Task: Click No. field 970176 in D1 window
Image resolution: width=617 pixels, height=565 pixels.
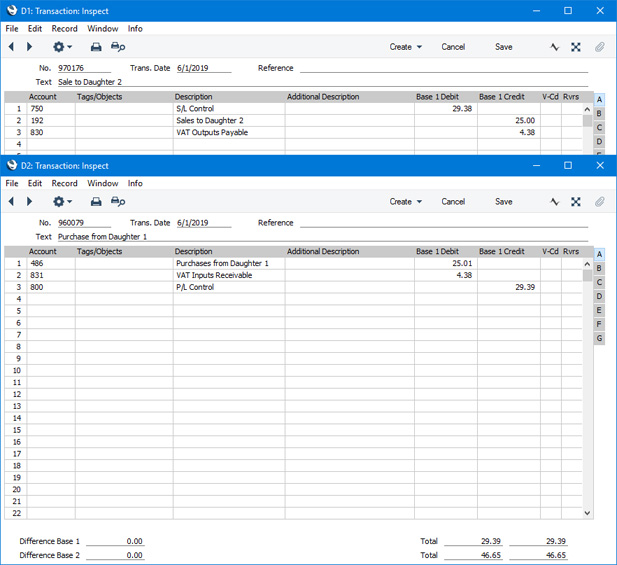Action: pos(84,68)
